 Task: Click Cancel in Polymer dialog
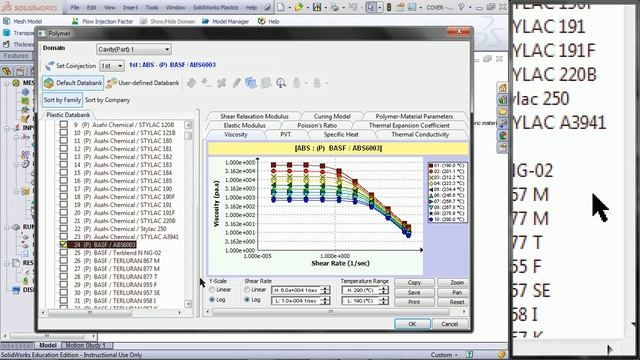pyautogui.click(x=449, y=324)
